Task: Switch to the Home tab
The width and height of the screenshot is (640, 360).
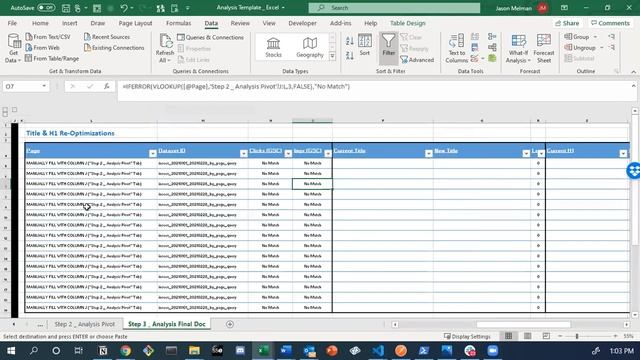Action: (40, 23)
